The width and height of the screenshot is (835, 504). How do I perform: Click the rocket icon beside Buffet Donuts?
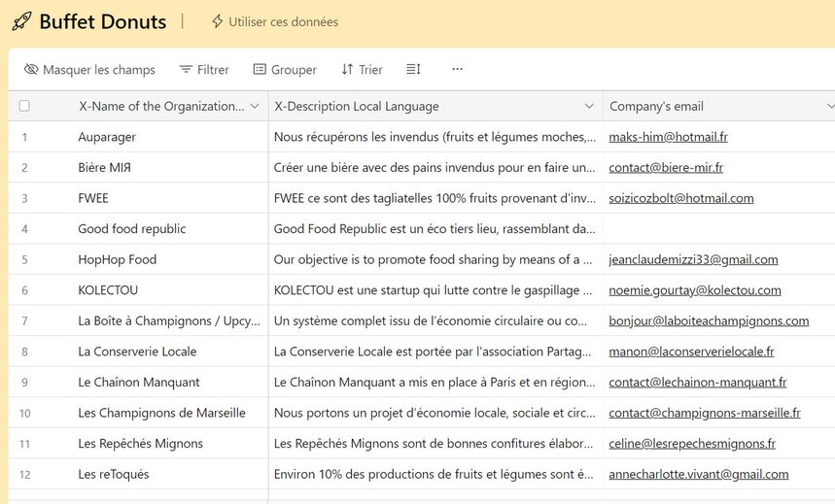tap(21, 21)
